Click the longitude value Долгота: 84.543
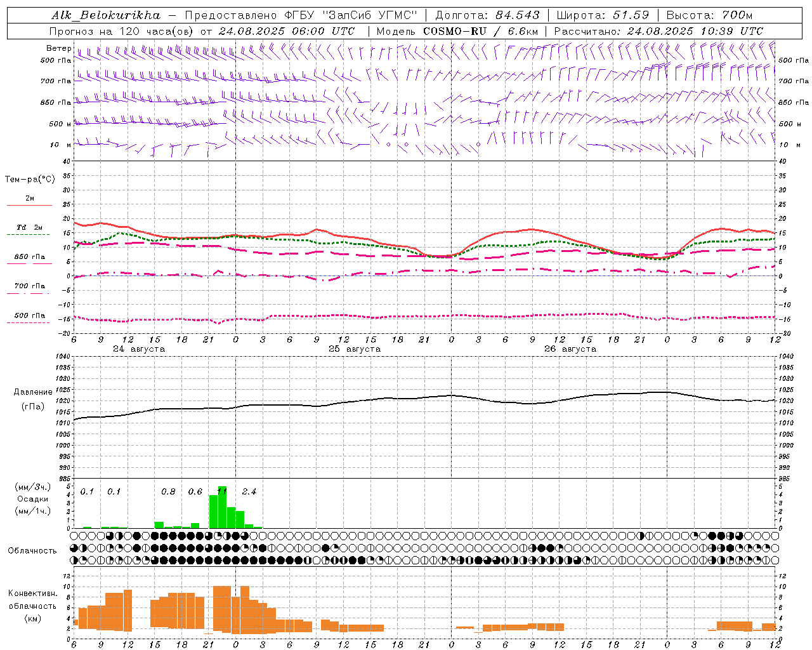Viewport: 812px width, 650px height. click(488, 15)
